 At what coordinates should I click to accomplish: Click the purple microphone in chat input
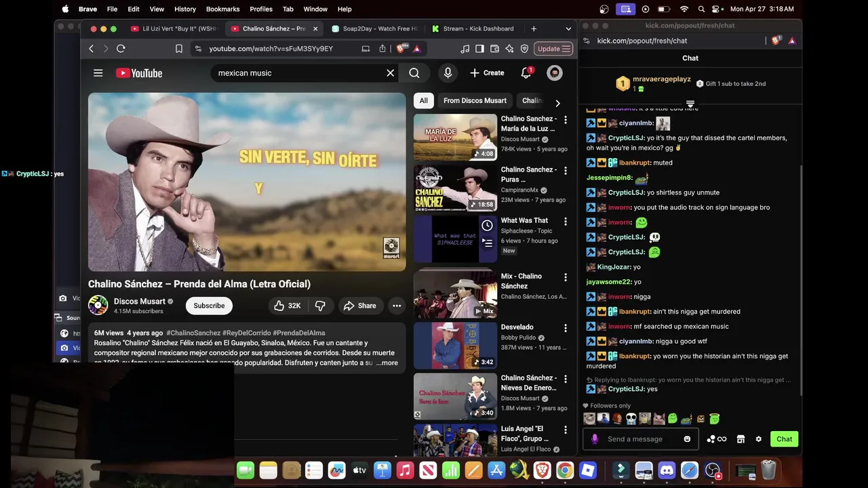[x=595, y=439]
